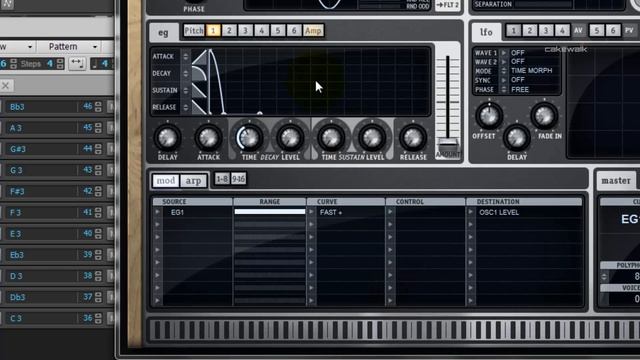Click the white range bar of EG1
This screenshot has height=360, width=640.
(x=270, y=211)
